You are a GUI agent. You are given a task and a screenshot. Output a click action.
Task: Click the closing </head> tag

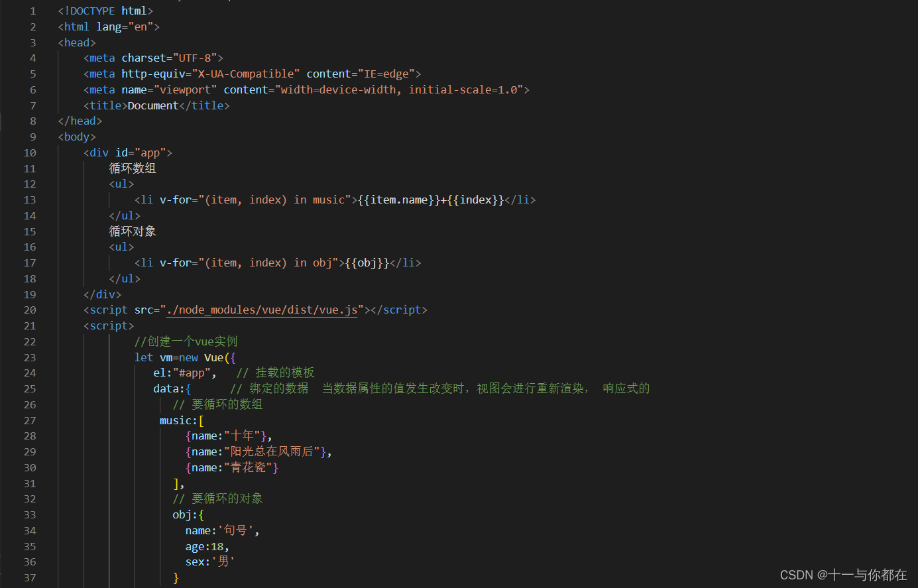point(80,121)
